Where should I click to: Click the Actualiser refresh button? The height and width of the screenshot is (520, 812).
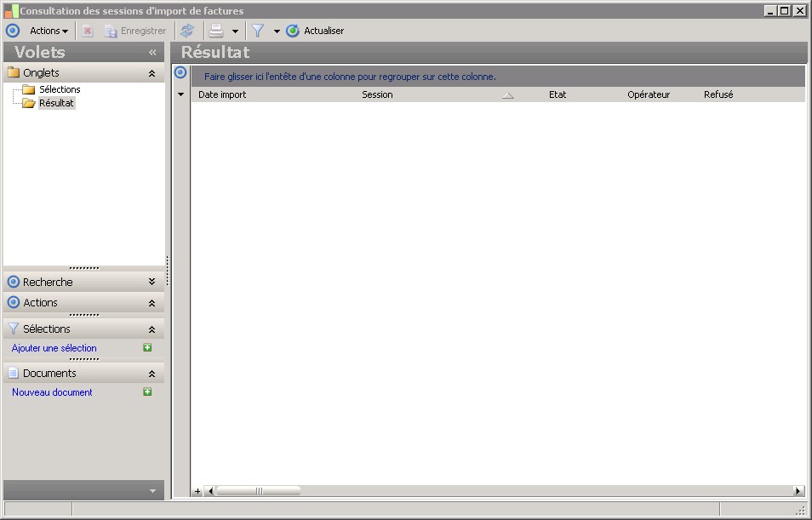[315, 31]
